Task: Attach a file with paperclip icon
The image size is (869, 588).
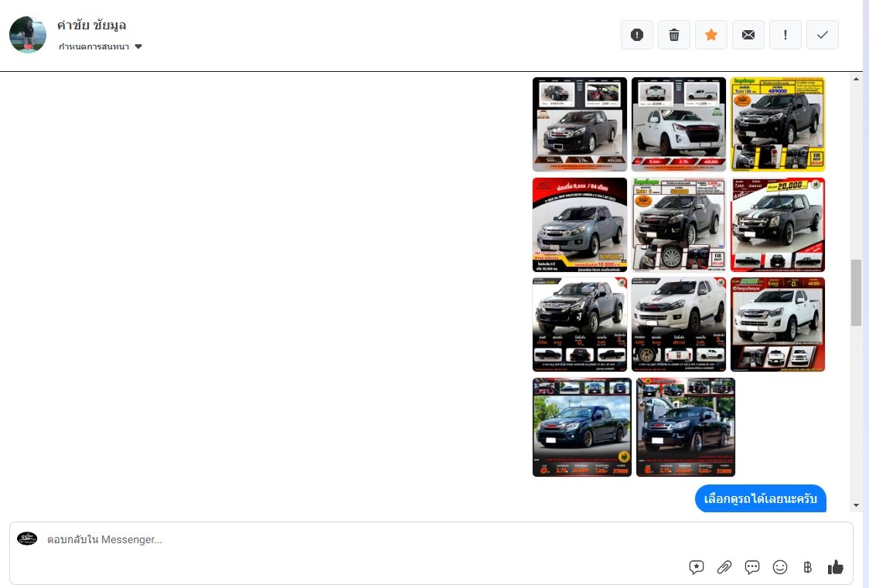Action: click(x=724, y=567)
